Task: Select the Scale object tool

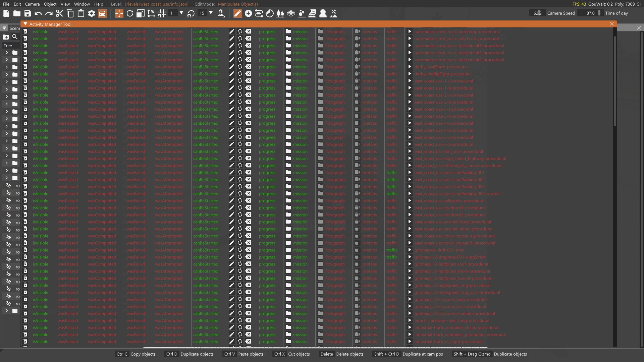Action: (141, 13)
